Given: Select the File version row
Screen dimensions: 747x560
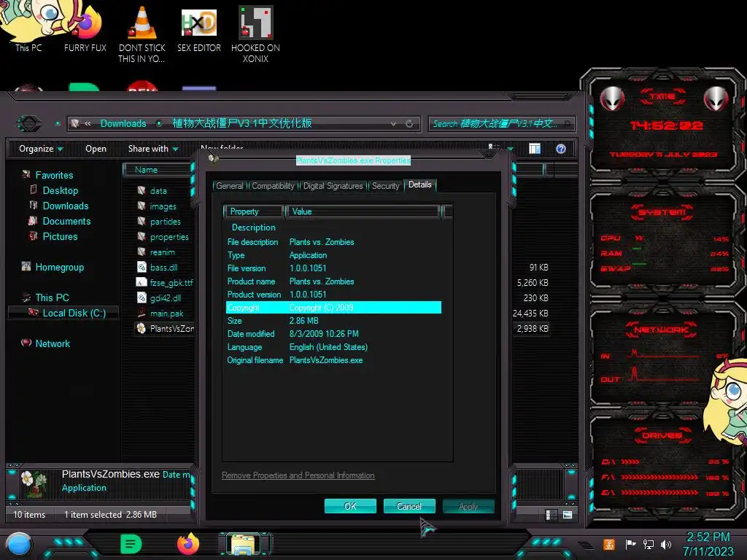Looking at the screenshot, I should pyautogui.click(x=333, y=268).
